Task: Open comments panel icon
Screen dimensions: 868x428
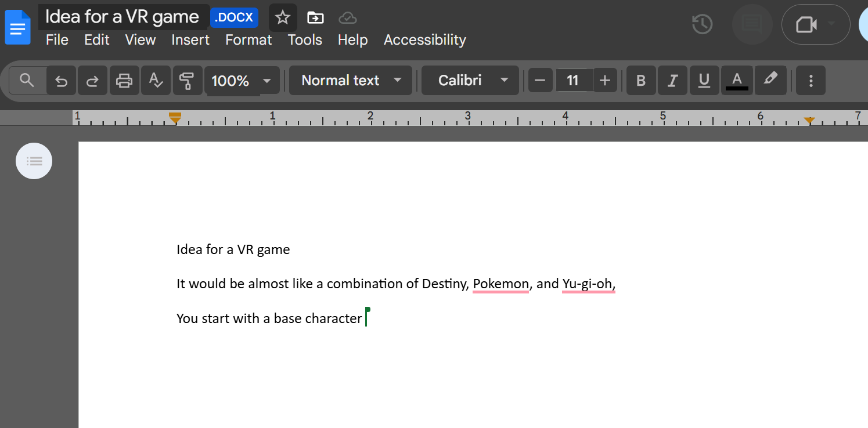Action: (752, 24)
